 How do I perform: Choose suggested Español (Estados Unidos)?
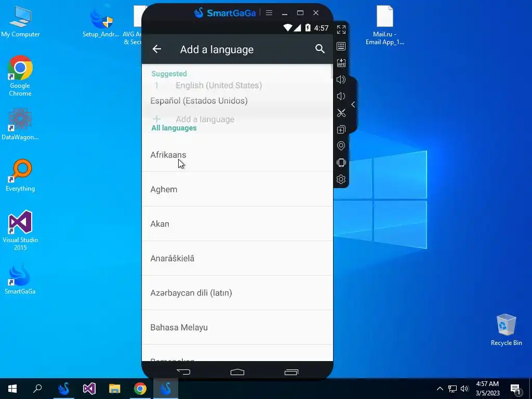(237, 101)
